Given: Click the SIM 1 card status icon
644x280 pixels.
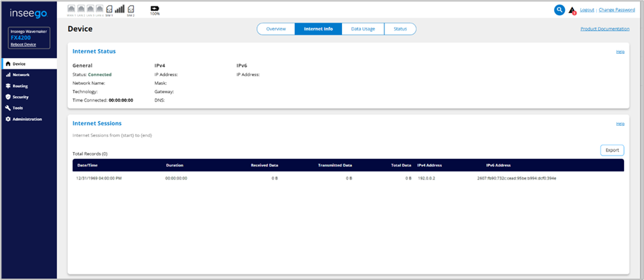Looking at the screenshot, I should pyautogui.click(x=109, y=9).
